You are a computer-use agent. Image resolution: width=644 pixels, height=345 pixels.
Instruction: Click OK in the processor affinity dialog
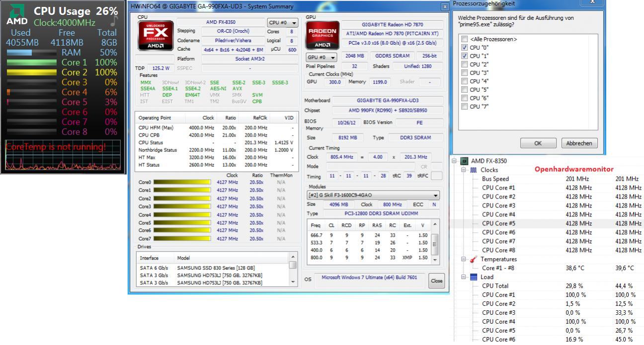[x=538, y=143]
